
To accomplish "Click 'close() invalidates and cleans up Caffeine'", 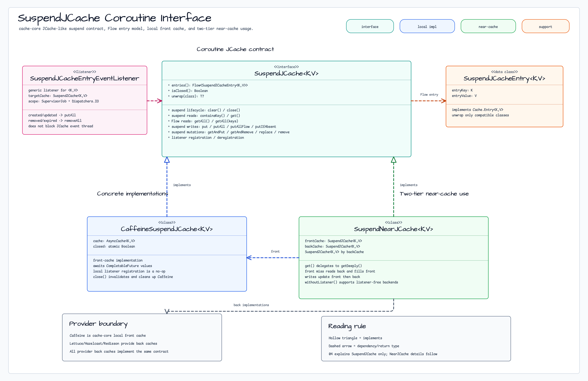I will 133,277.
